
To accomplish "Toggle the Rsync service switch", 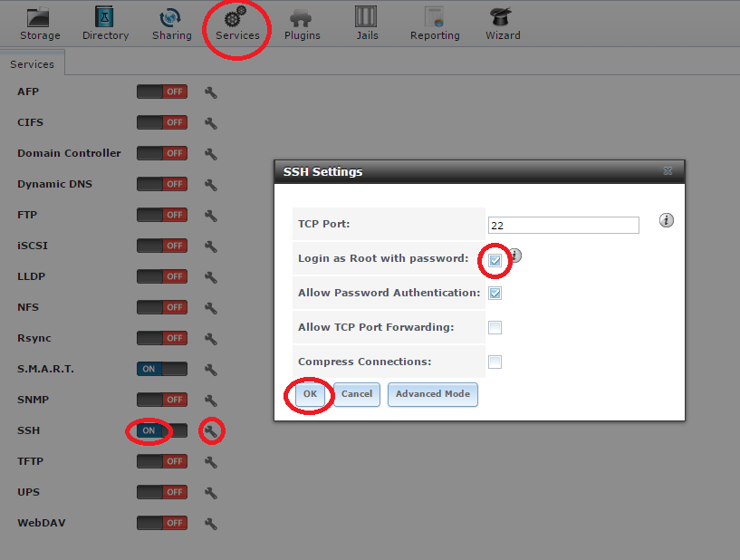I will pyautogui.click(x=162, y=338).
